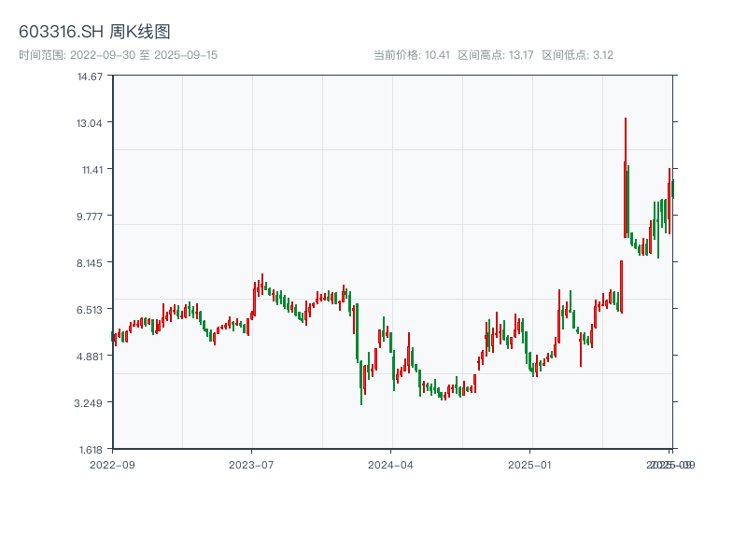Click the 14.67 y-axis label
This screenshot has width=747, height=560.
[x=90, y=76]
